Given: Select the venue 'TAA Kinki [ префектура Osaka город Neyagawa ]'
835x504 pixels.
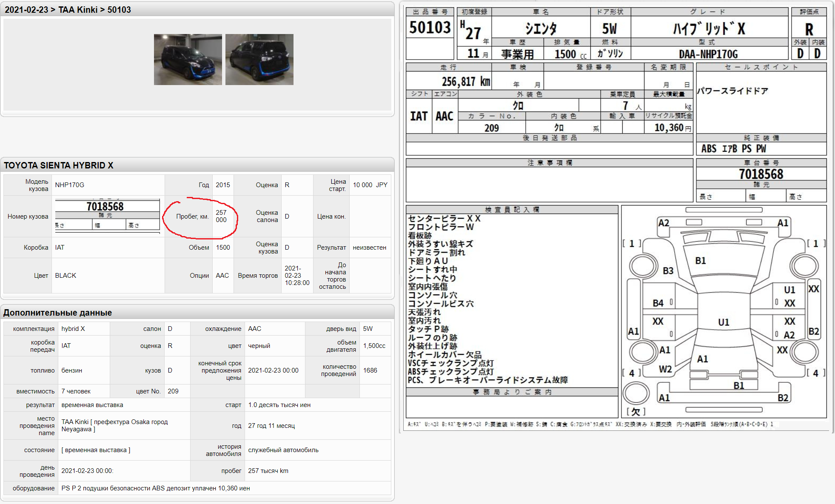Looking at the screenshot, I should 115,426.
